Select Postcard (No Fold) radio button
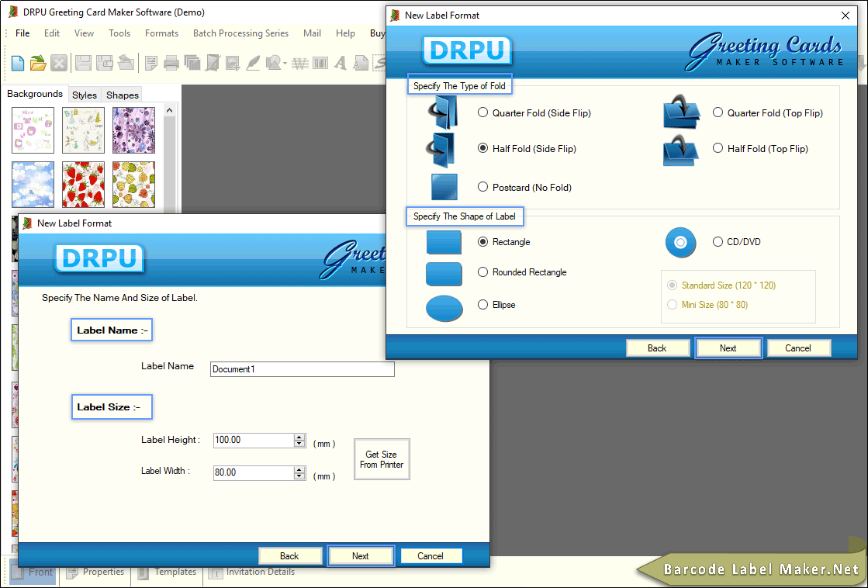868x588 pixels. [x=482, y=187]
